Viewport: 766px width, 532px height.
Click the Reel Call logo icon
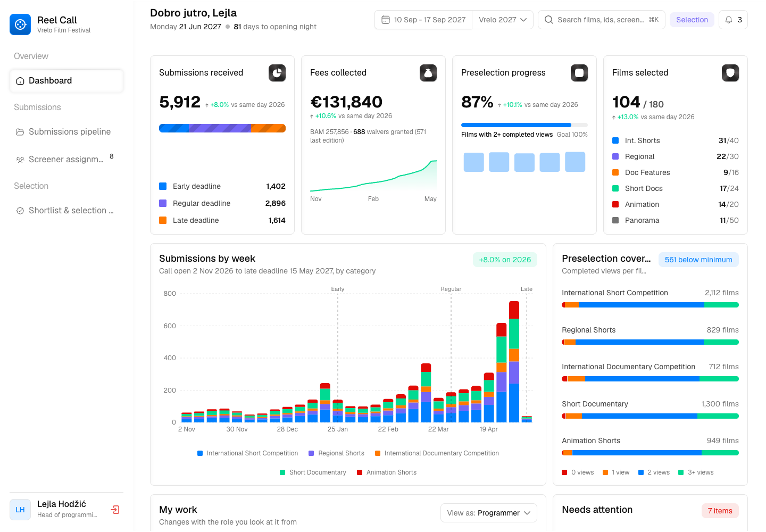click(20, 24)
